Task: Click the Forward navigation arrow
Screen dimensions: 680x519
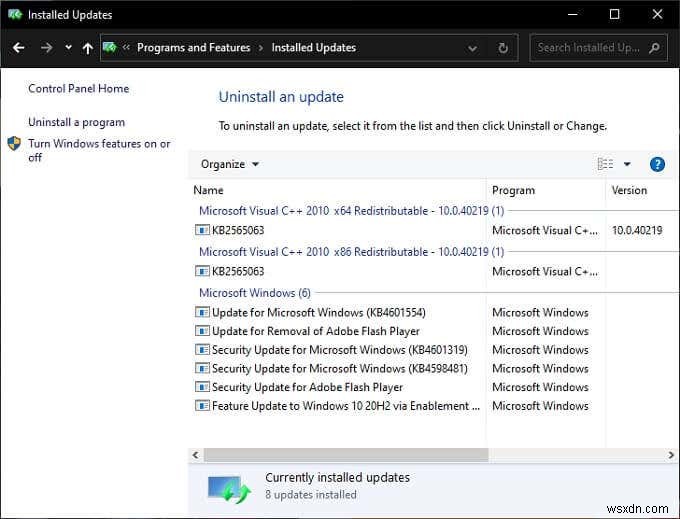Action: click(x=46, y=48)
